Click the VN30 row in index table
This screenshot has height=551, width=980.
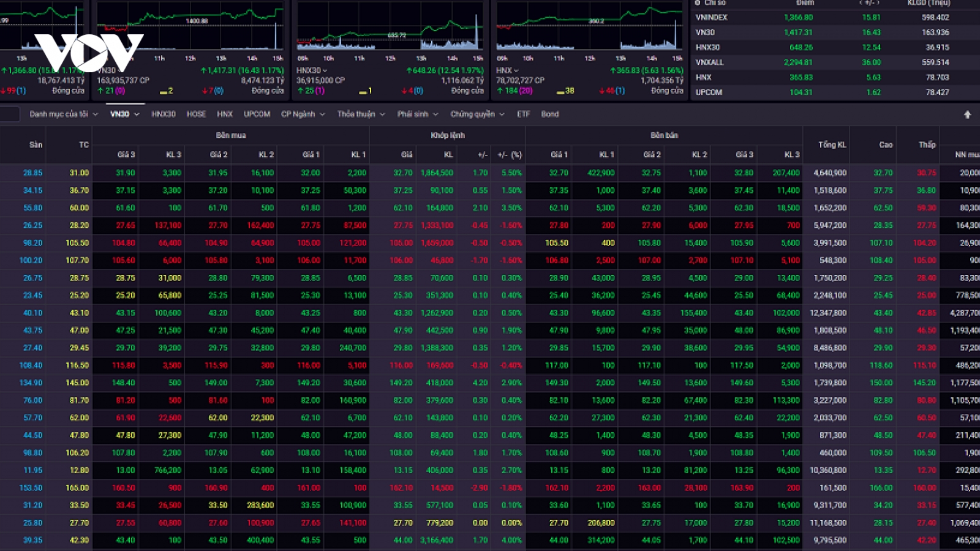coord(835,32)
